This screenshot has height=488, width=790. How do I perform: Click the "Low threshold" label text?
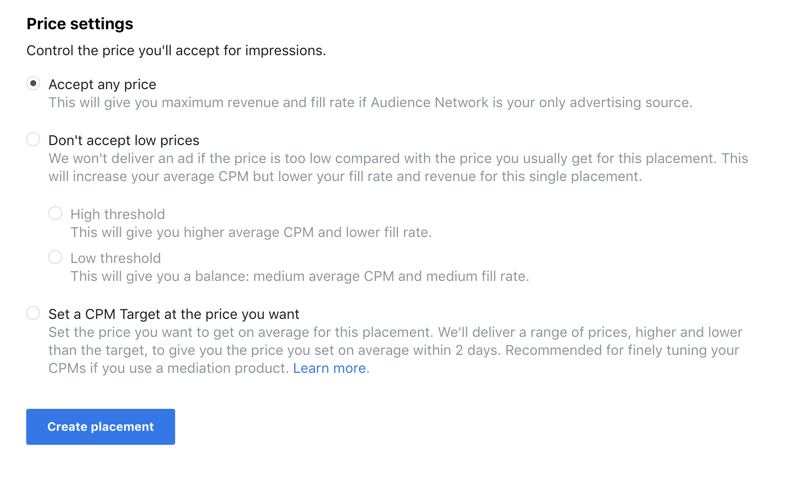click(x=115, y=258)
